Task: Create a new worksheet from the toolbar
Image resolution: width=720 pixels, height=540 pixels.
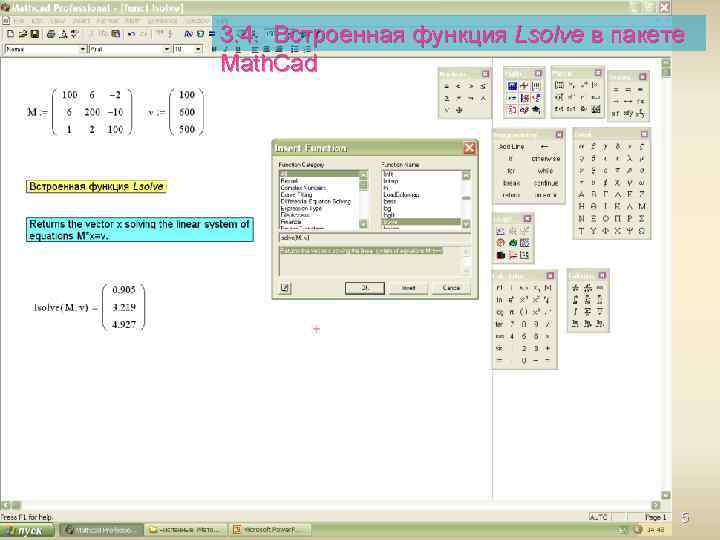Action: pyautogui.click(x=11, y=34)
